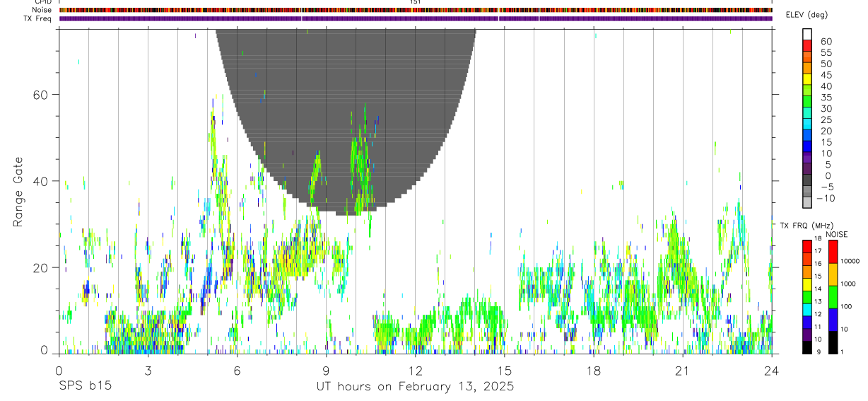The width and height of the screenshot is (868, 401).
Task: Click the x-axis tick label "24"
Action: coord(772,371)
